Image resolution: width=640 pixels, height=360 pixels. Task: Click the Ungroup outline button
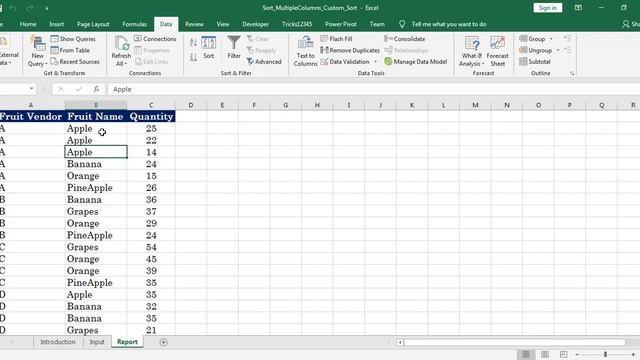(x=536, y=50)
